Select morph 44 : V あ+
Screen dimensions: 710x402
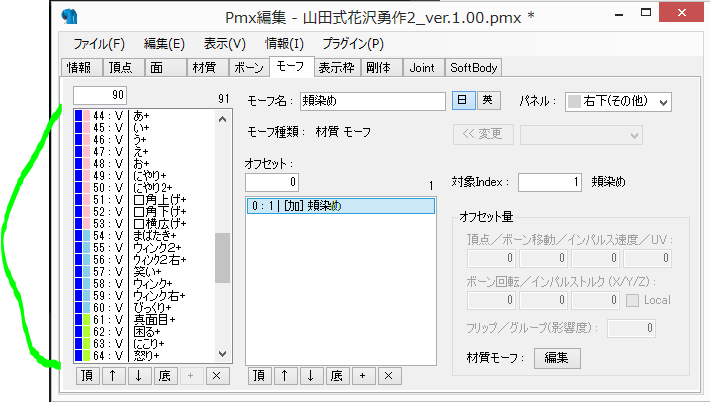[145, 116]
